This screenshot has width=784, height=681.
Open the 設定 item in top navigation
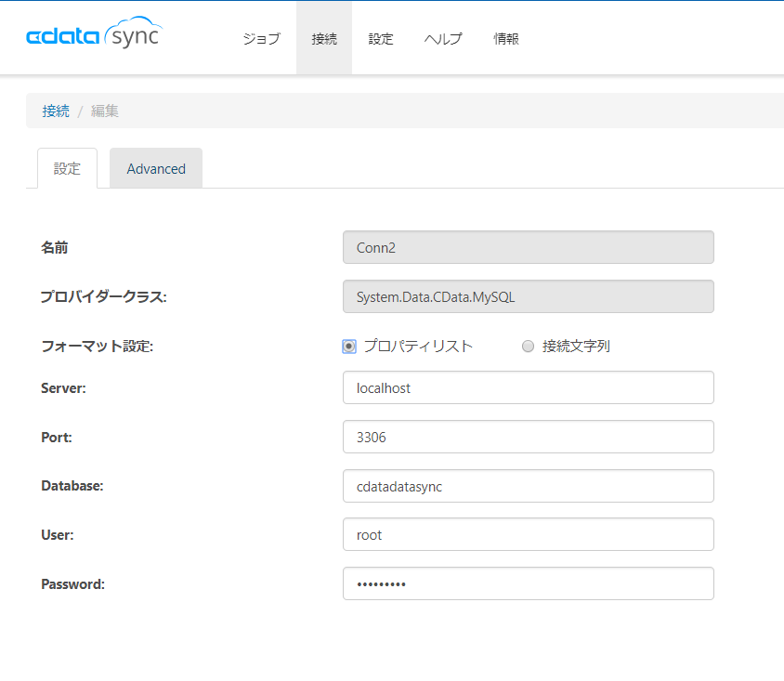pyautogui.click(x=381, y=38)
